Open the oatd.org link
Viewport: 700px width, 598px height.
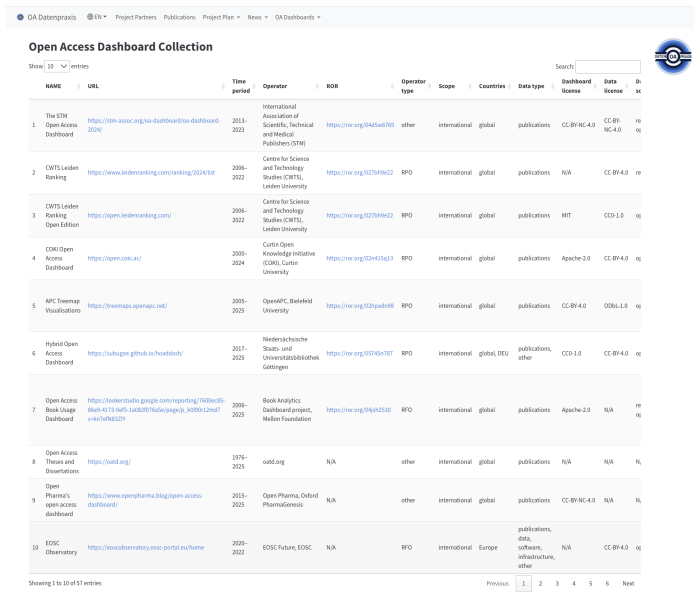tap(109, 462)
